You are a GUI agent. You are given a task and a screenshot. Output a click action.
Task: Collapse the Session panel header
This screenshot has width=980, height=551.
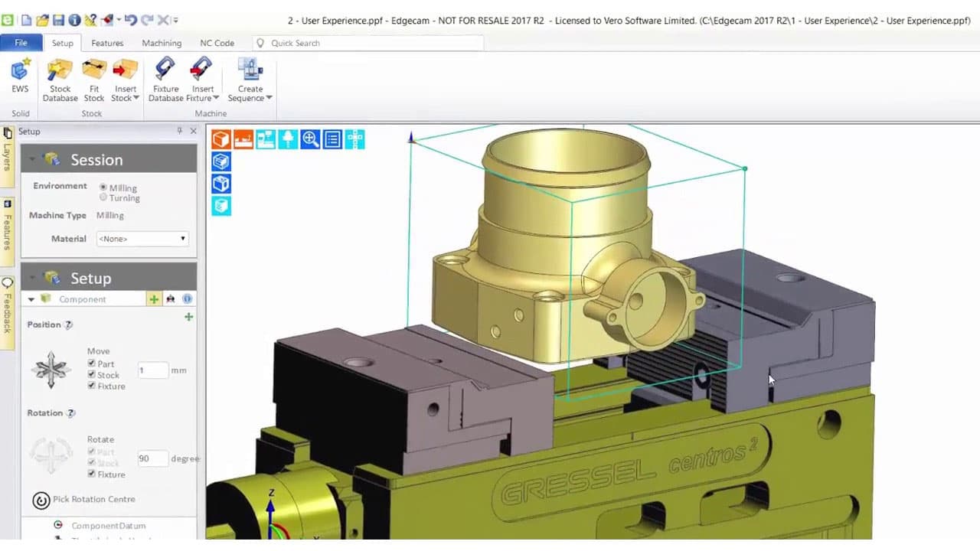click(31, 159)
